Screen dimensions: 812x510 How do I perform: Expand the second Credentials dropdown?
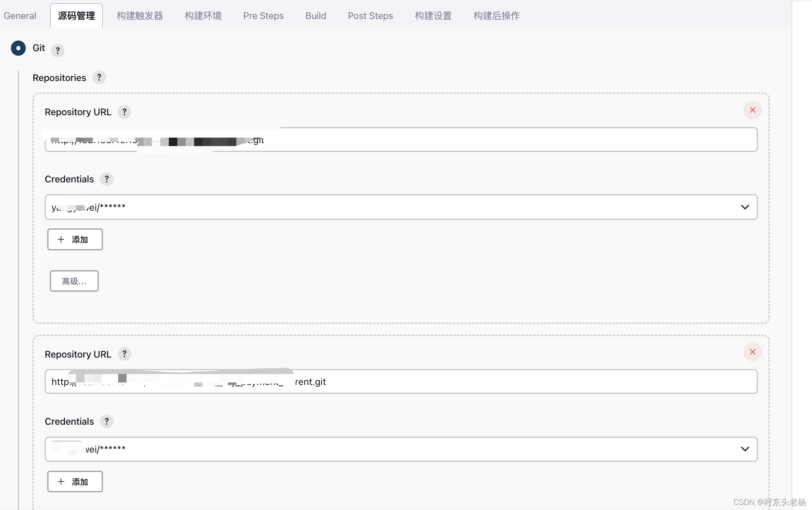tap(745, 449)
